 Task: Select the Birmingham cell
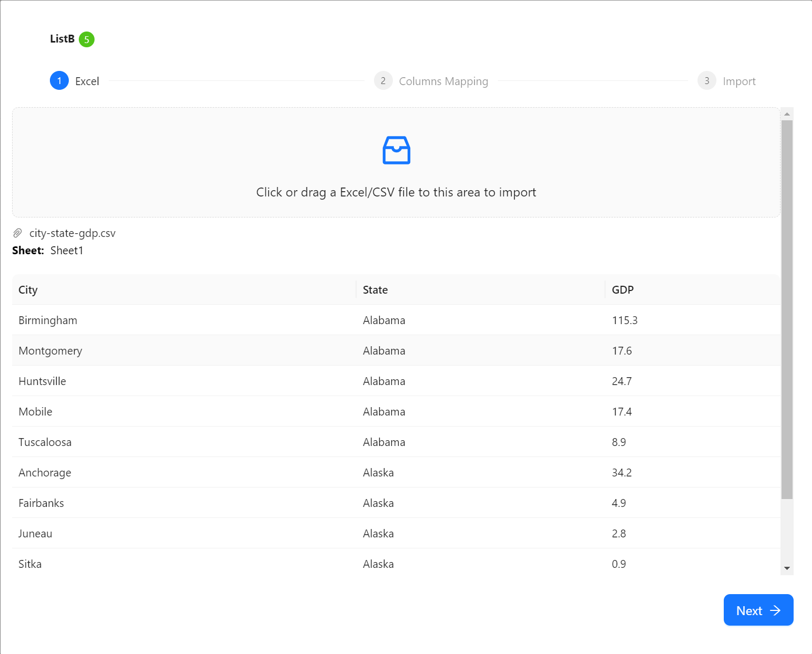click(x=184, y=320)
